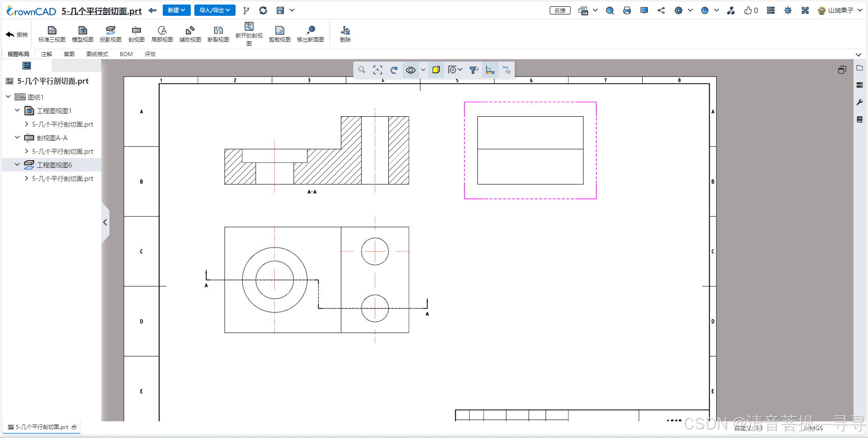This screenshot has height=438, width=868.
Task: Select the 断开的剖视图 tool
Action: tap(249, 34)
